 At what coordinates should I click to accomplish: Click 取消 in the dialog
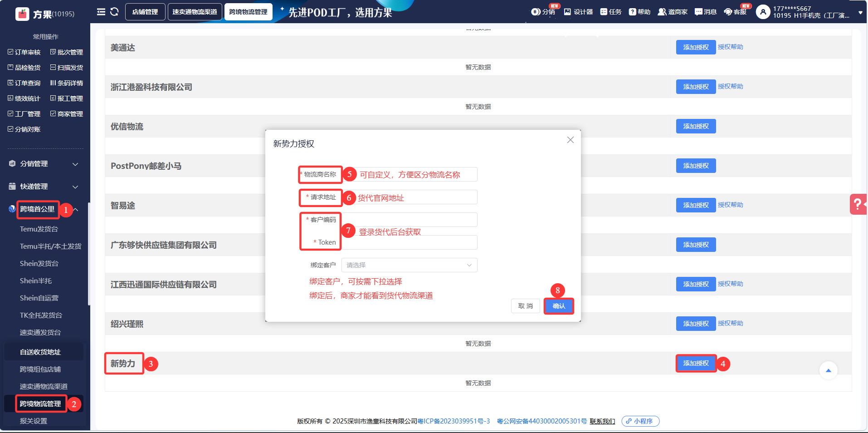[x=526, y=306]
